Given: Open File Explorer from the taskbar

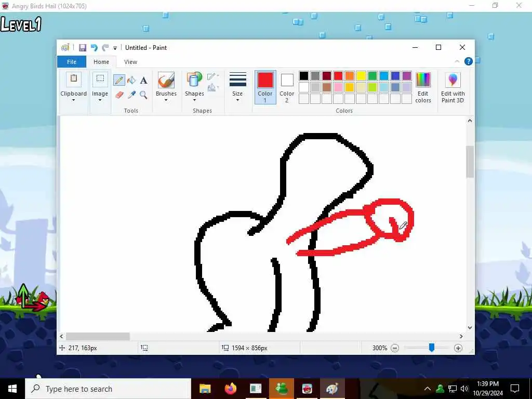Looking at the screenshot, I should coord(205,389).
